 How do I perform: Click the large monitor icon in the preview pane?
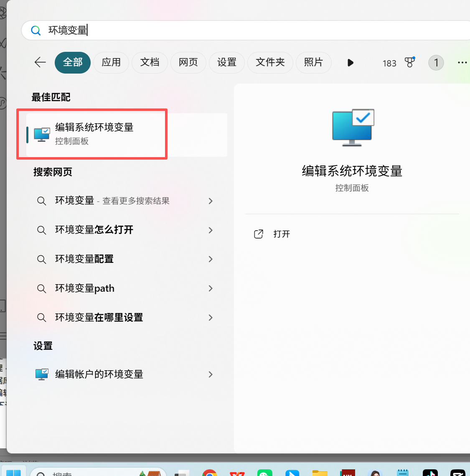tap(353, 127)
